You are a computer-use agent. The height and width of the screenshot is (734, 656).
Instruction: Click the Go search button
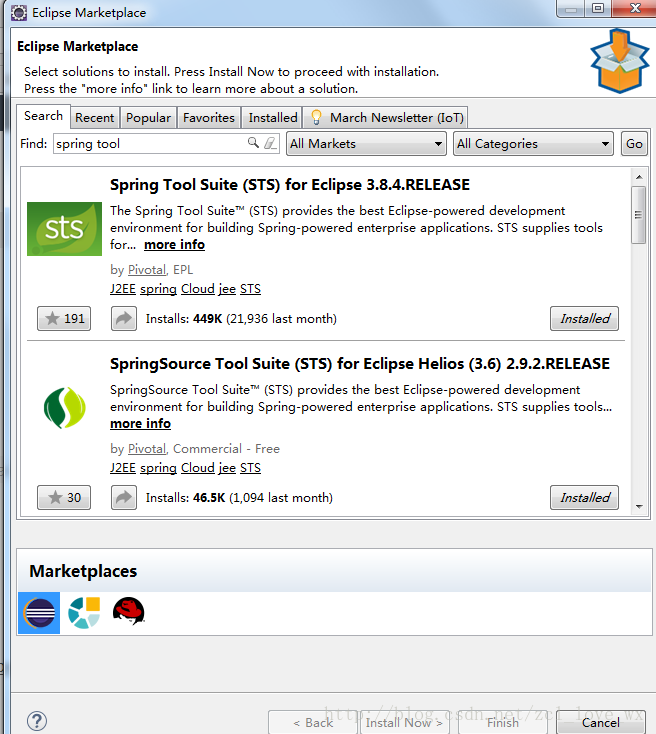pyautogui.click(x=634, y=144)
